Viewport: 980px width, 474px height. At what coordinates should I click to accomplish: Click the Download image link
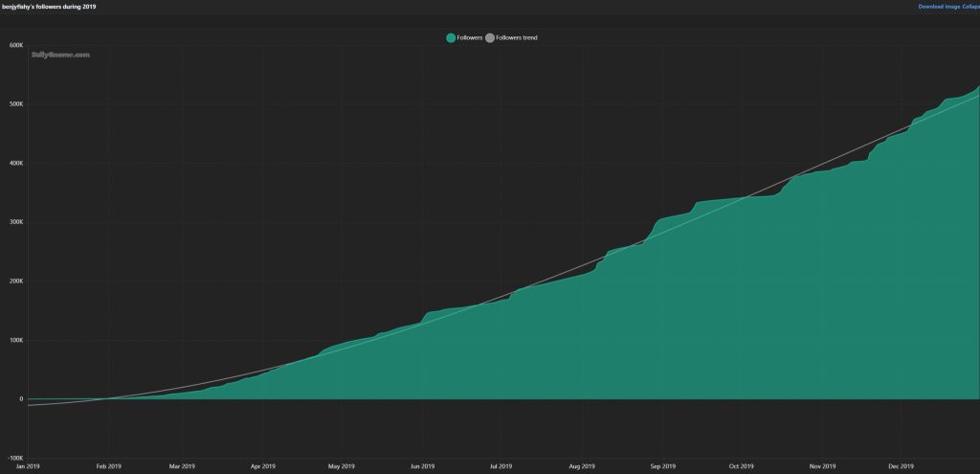(x=939, y=7)
